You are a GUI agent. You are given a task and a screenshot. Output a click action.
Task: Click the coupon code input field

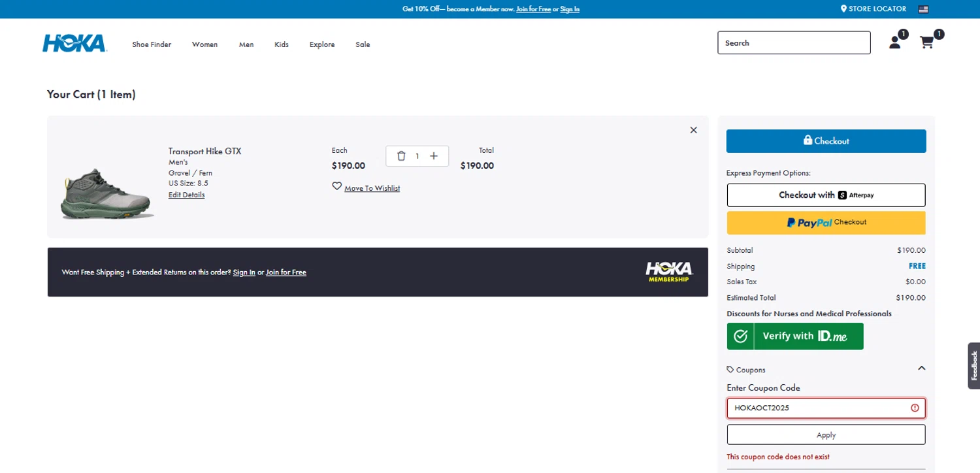click(826, 408)
